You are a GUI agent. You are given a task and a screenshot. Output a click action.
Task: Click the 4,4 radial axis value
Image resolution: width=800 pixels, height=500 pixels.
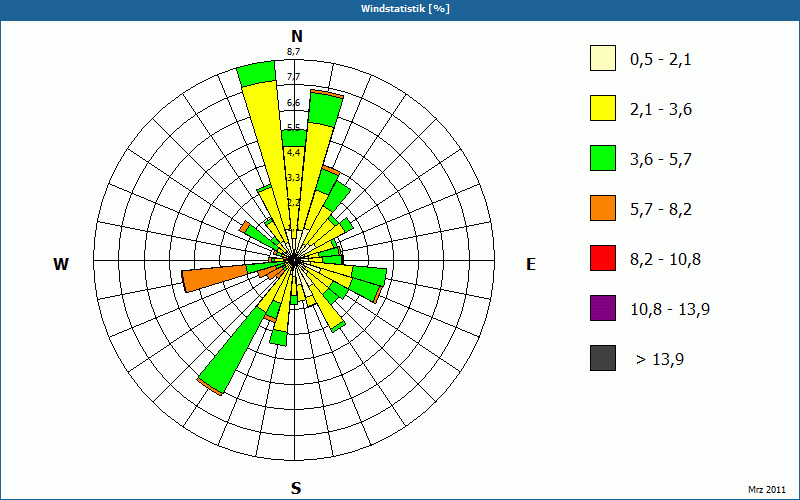click(x=293, y=153)
